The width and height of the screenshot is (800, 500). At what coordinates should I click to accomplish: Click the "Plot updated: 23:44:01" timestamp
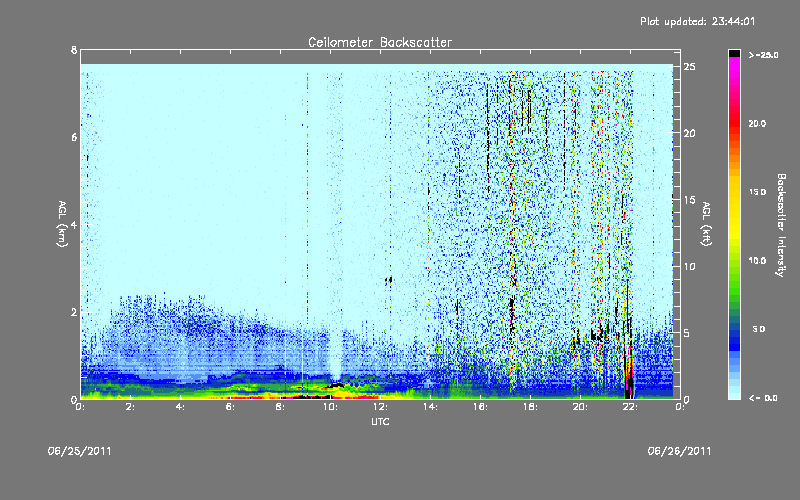tap(697, 21)
